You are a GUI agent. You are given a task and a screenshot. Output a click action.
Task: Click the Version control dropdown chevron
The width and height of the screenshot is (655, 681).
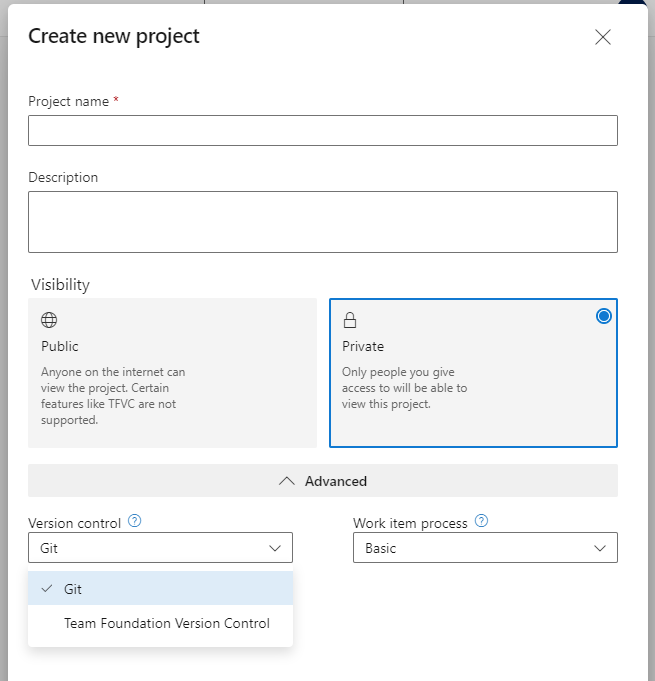[276, 548]
